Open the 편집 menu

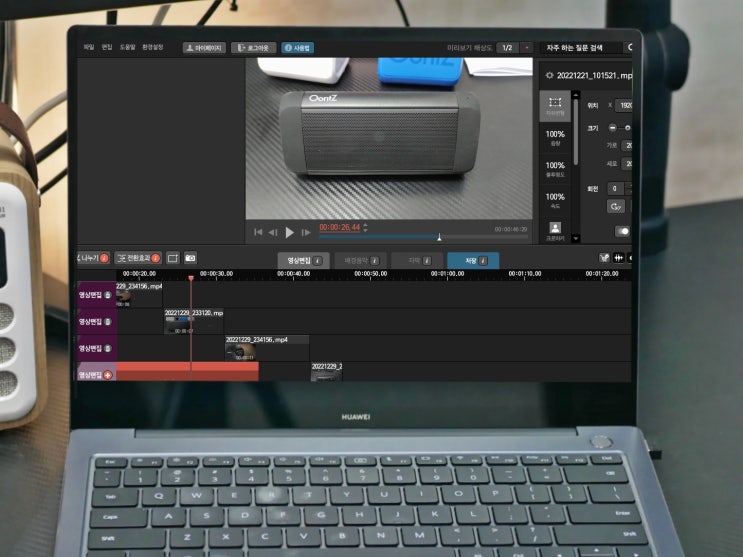click(x=107, y=47)
